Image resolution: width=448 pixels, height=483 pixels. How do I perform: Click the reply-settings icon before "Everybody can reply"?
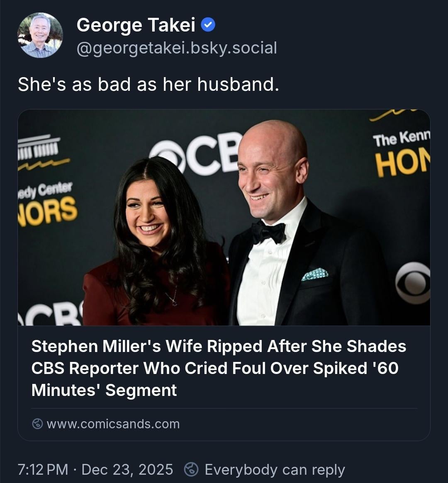[x=191, y=469]
